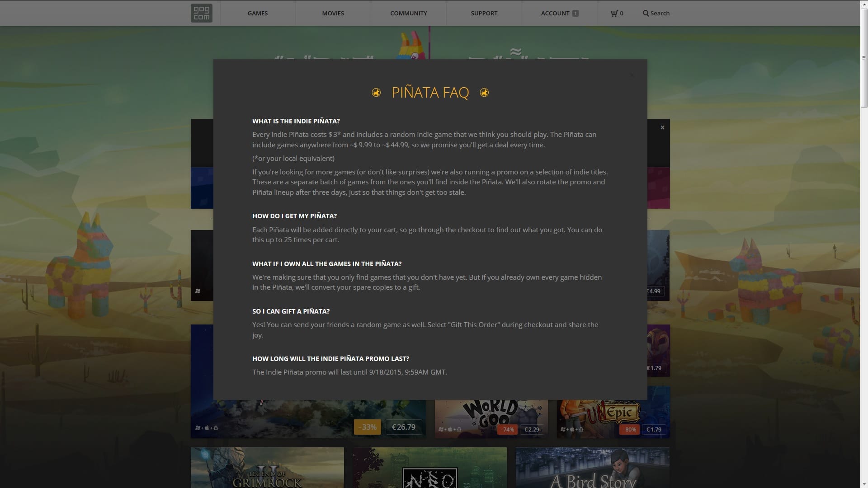
Task: Click platform icons on World of Goo tile
Action: point(450,429)
